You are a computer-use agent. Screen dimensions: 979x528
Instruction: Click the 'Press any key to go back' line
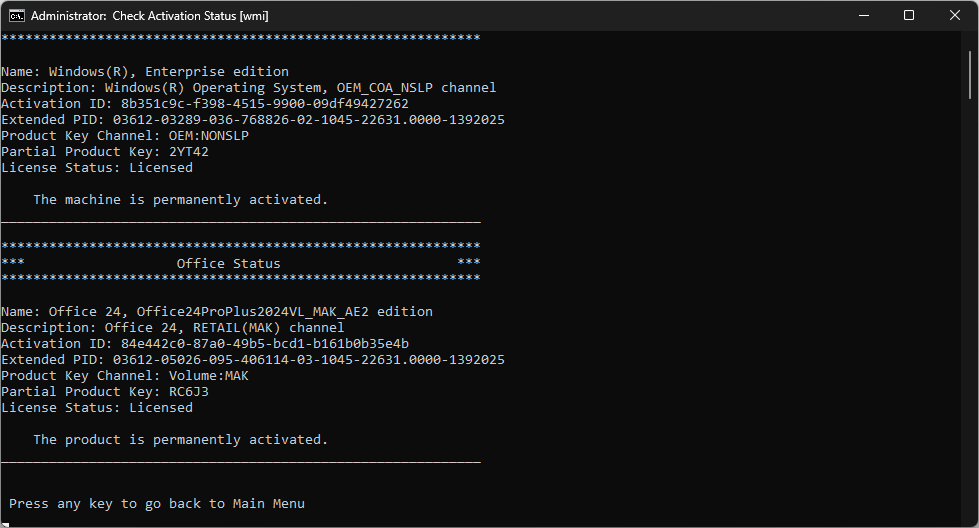point(157,504)
